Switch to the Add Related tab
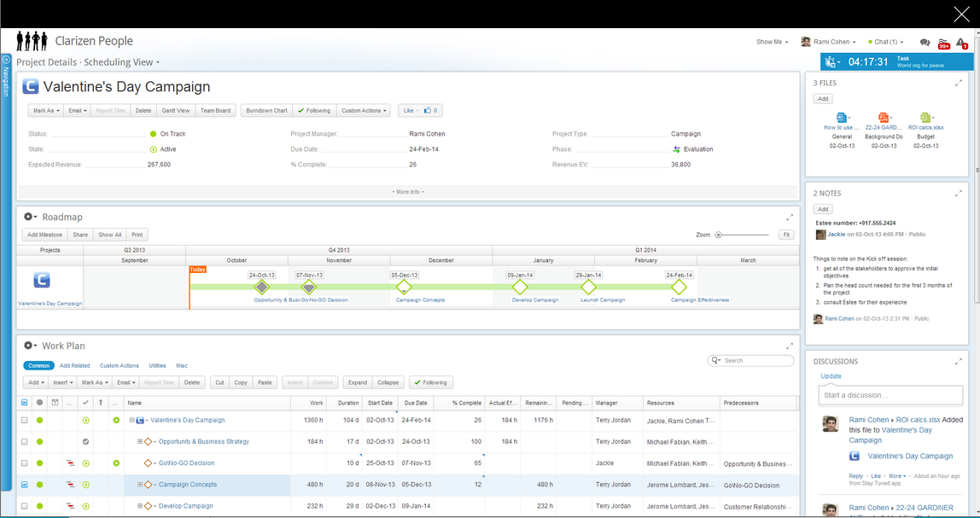Viewport: 980px width, 518px height. (x=74, y=365)
